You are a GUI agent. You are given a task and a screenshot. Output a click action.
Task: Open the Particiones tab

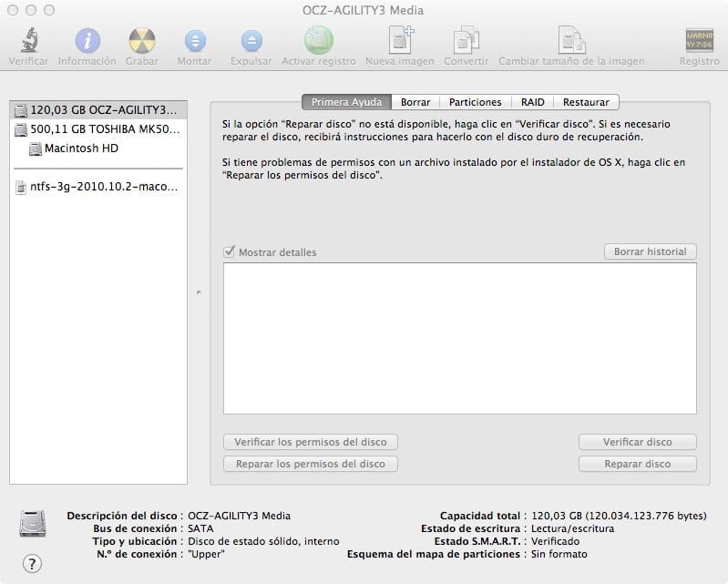tap(475, 102)
